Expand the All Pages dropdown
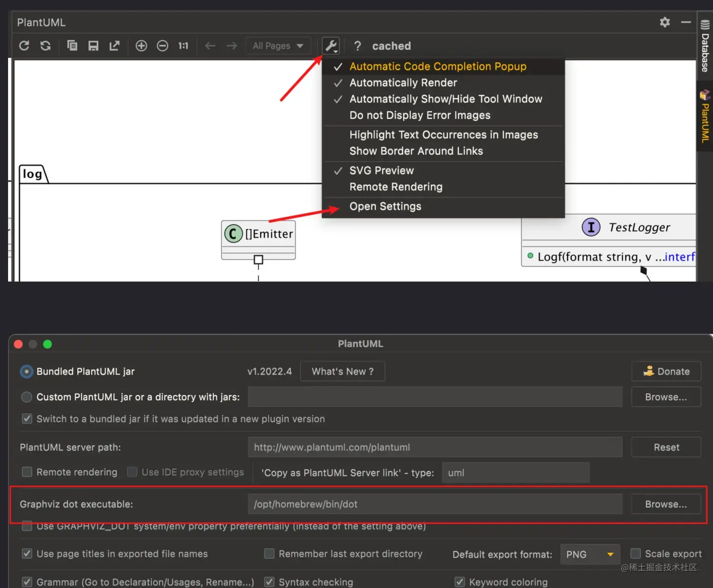This screenshot has height=588, width=713. click(278, 46)
